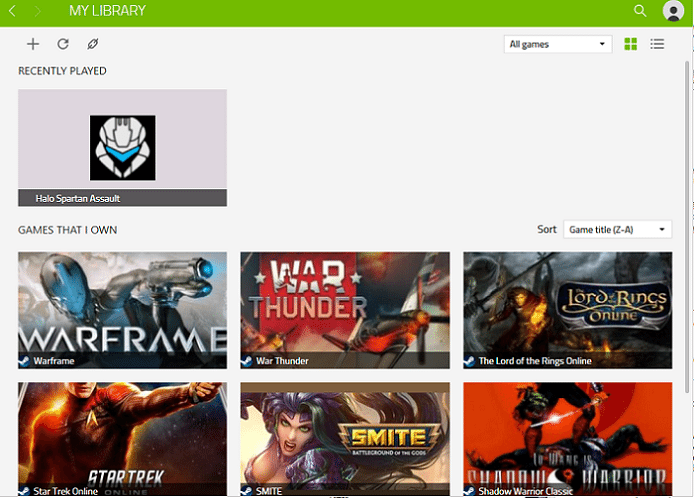Add a game with the plus icon

tap(33, 44)
